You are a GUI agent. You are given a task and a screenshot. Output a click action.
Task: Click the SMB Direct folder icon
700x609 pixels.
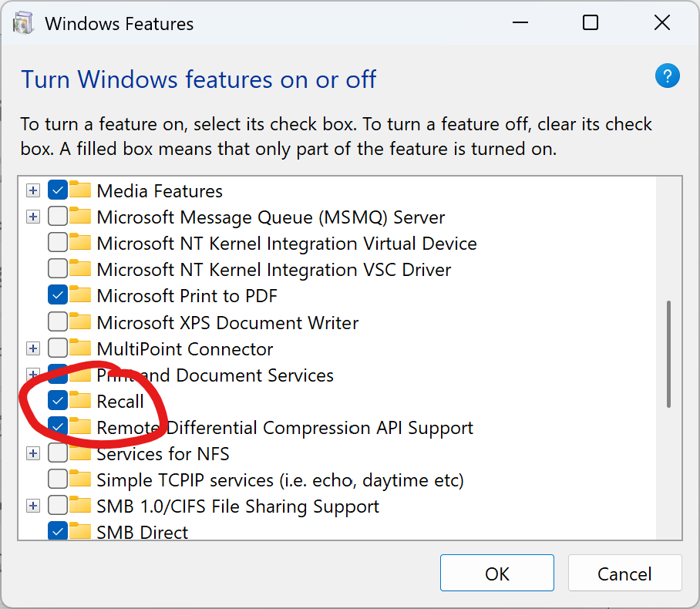[80, 531]
